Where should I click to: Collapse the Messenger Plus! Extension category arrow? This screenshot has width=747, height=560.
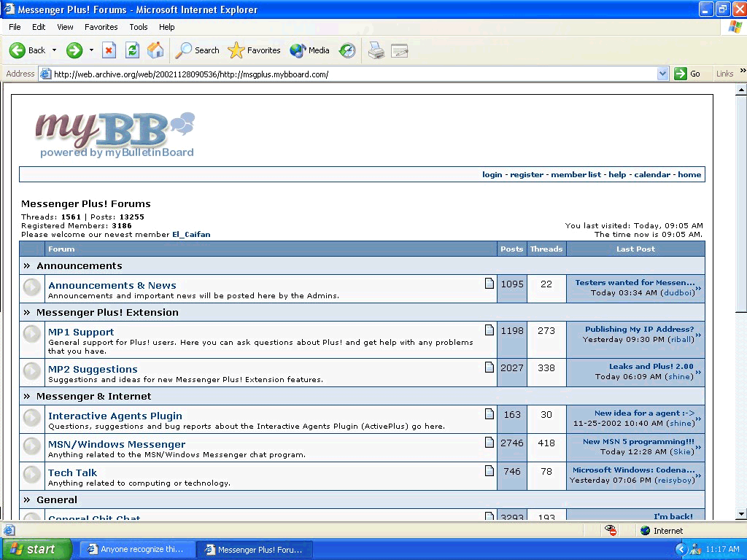click(x=27, y=312)
